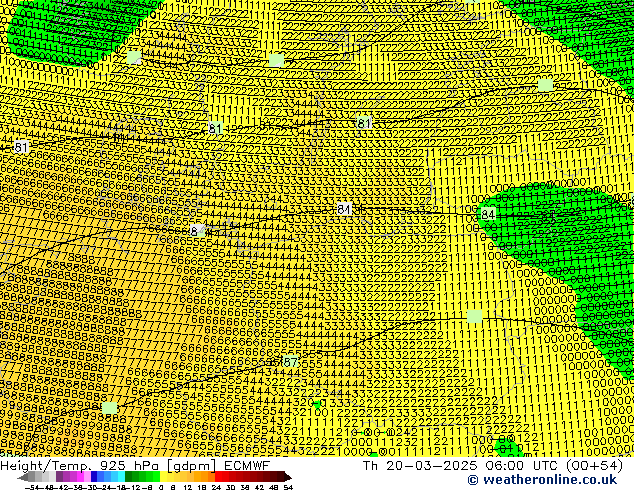The image size is (634, 490).
Task: Click the "87" contour label on the map
Action: 290,361
